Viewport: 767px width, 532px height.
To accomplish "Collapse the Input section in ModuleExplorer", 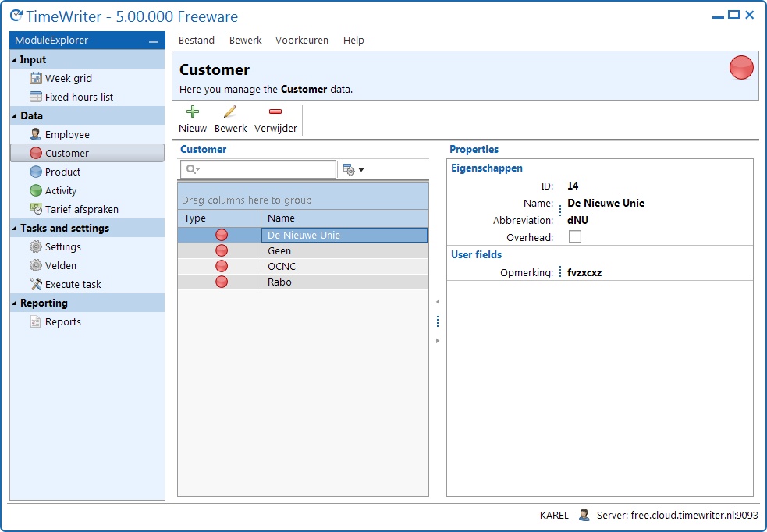I will pyautogui.click(x=15, y=59).
